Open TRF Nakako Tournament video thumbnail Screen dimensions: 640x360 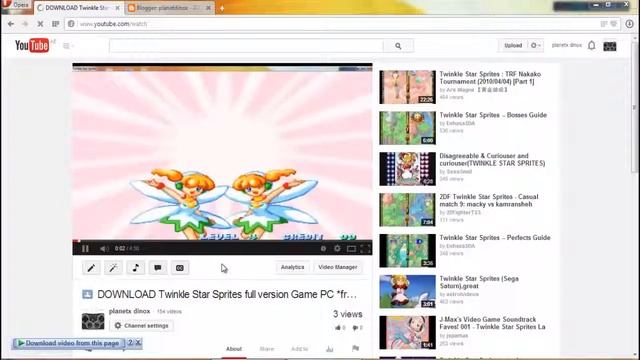tap(407, 87)
